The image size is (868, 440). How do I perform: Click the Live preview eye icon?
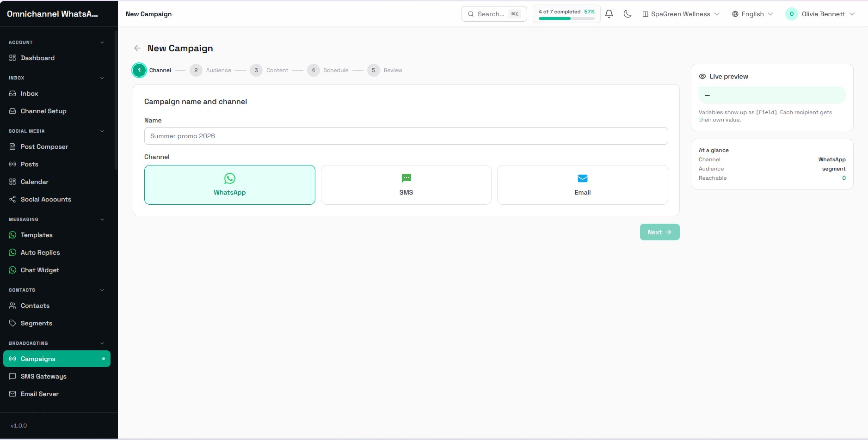pos(702,76)
